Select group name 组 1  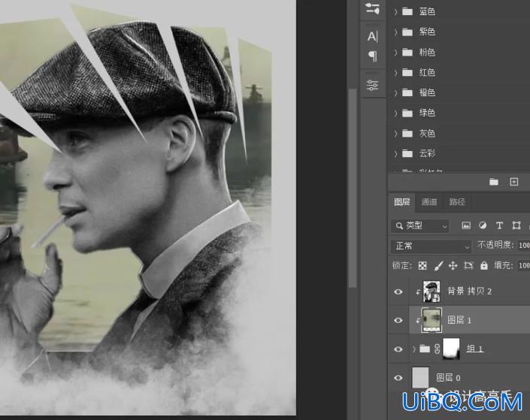coord(475,349)
